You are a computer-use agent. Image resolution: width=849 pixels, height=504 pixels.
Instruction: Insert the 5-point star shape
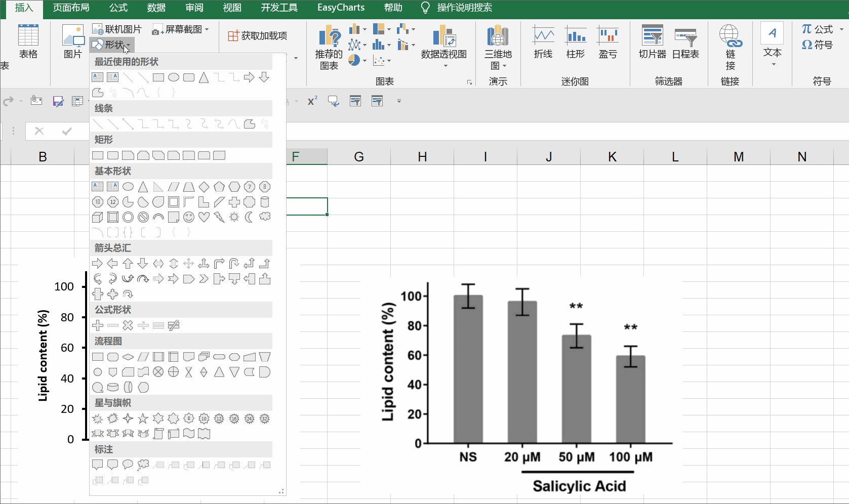[143, 418]
